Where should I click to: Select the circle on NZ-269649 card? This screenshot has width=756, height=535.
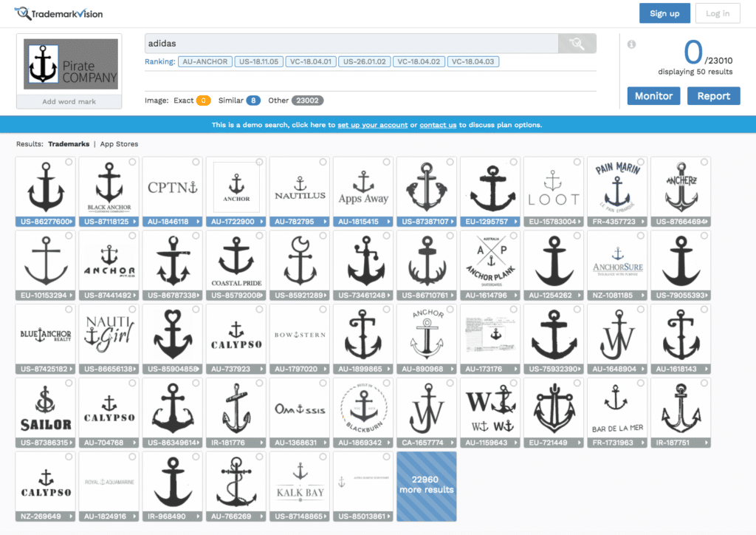coord(69,457)
